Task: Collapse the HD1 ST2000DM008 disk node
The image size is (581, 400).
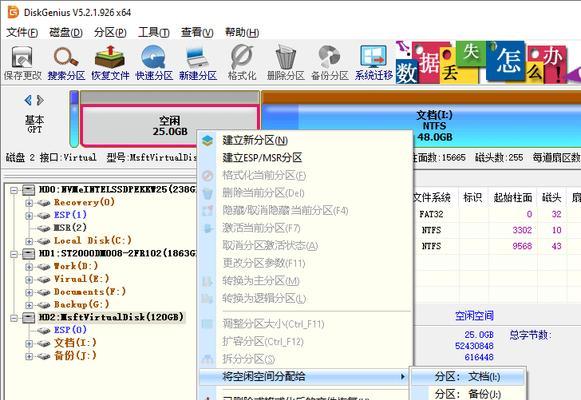Action: pos(14,254)
